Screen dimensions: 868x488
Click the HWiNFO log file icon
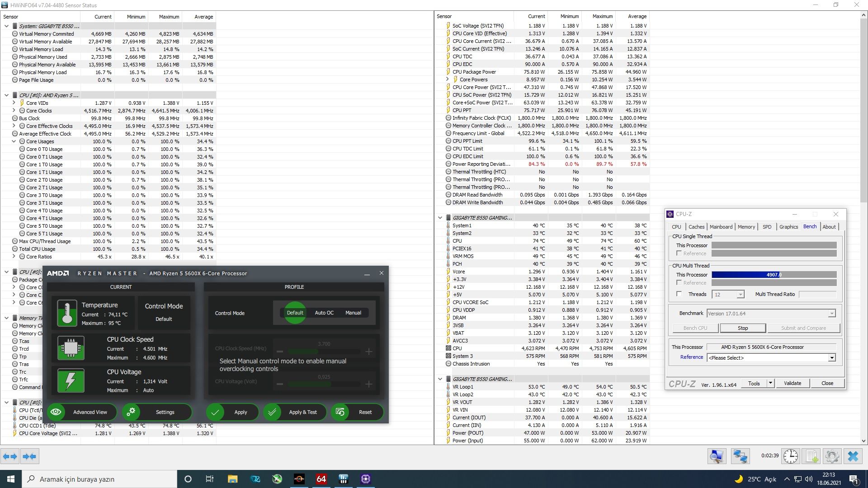pyautogui.click(x=811, y=456)
